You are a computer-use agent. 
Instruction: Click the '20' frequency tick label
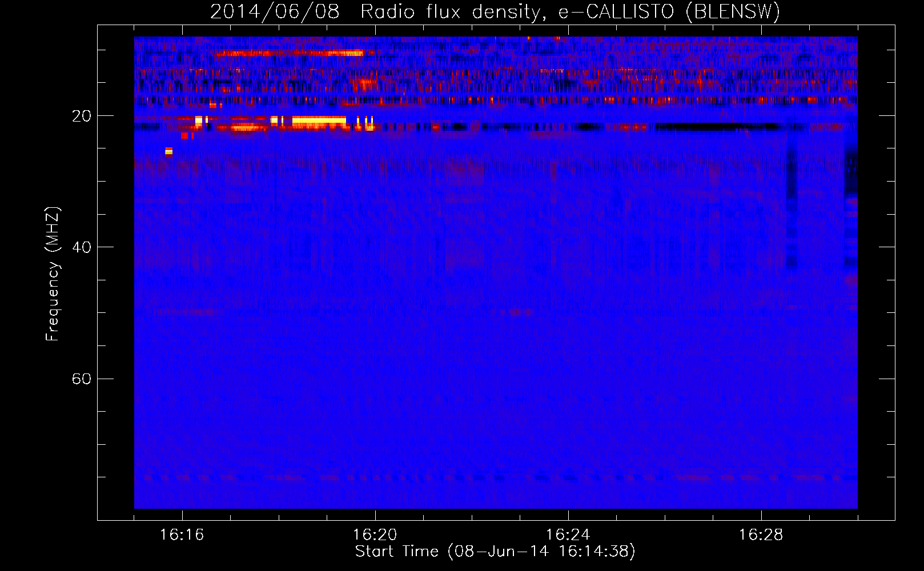(82, 116)
